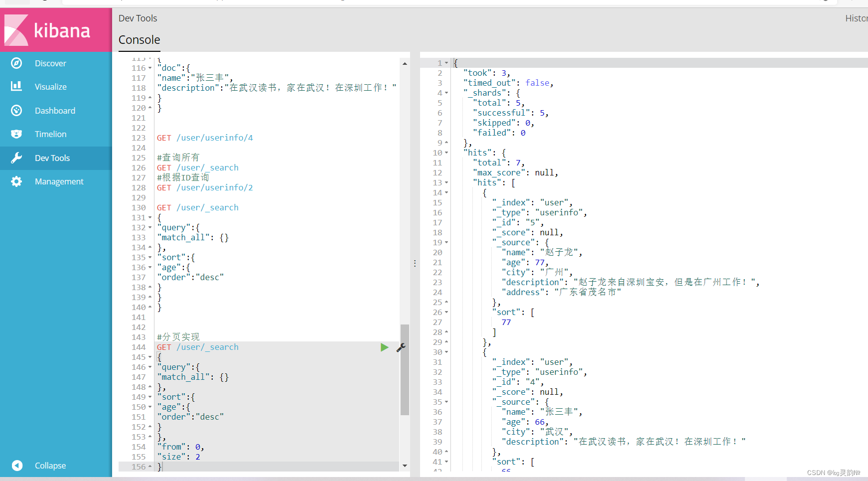Click "timed_out": false in response
Image resolution: width=868 pixels, height=481 pixels.
tap(508, 83)
